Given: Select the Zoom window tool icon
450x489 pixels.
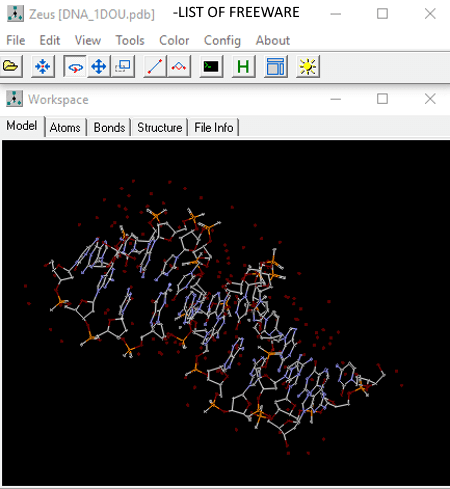Looking at the screenshot, I should (x=123, y=67).
